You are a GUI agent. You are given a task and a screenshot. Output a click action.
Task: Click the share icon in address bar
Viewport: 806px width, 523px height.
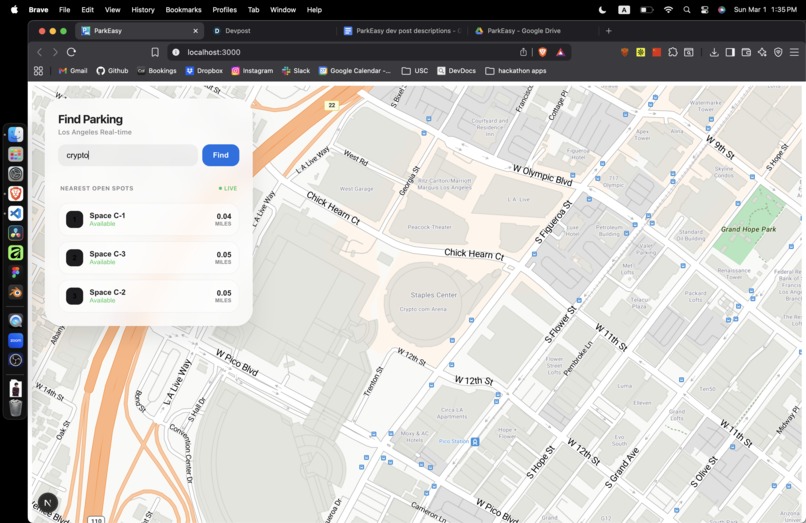pos(523,52)
